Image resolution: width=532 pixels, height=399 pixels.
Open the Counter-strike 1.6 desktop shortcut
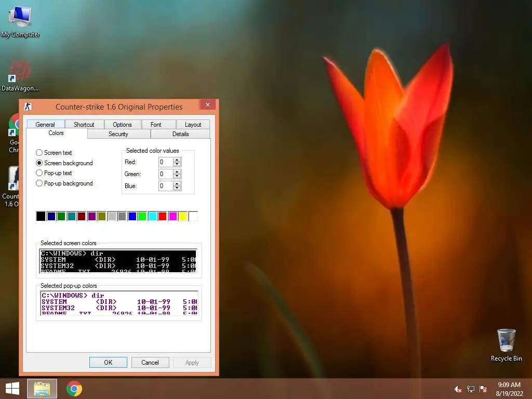[11, 187]
